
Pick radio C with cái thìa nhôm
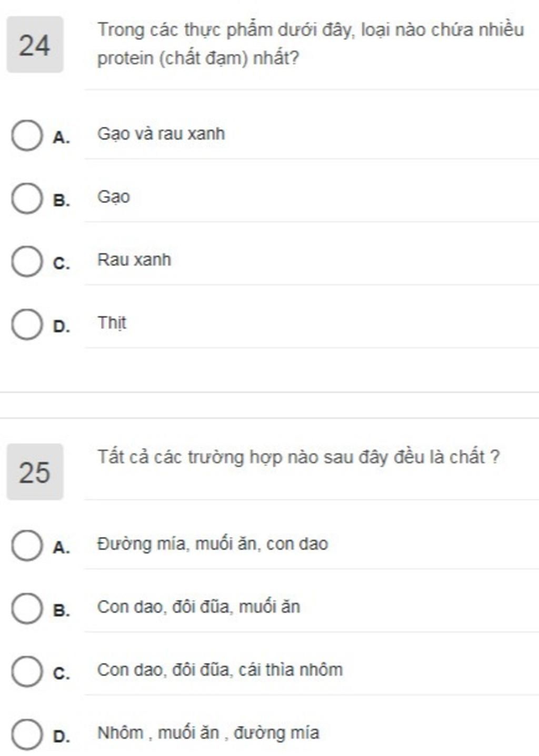(x=27, y=671)
